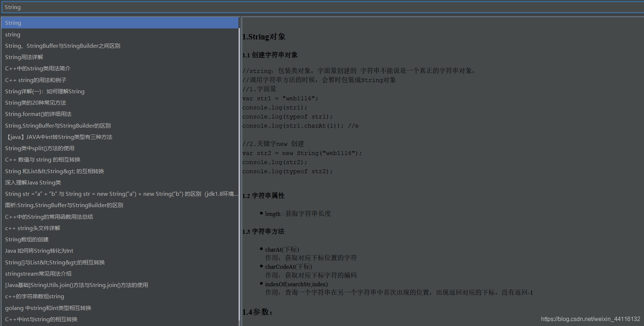Click the '1.4参数:' heading

257,312
